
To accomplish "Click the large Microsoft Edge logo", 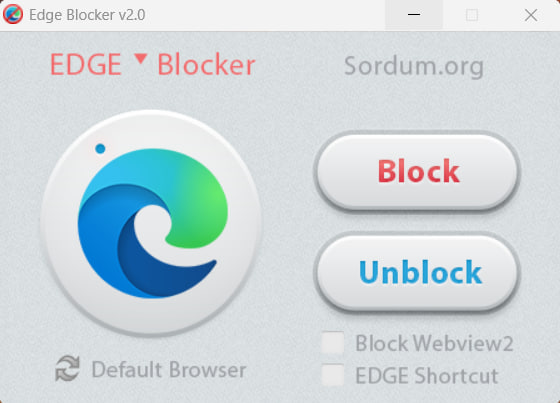I will (x=152, y=223).
